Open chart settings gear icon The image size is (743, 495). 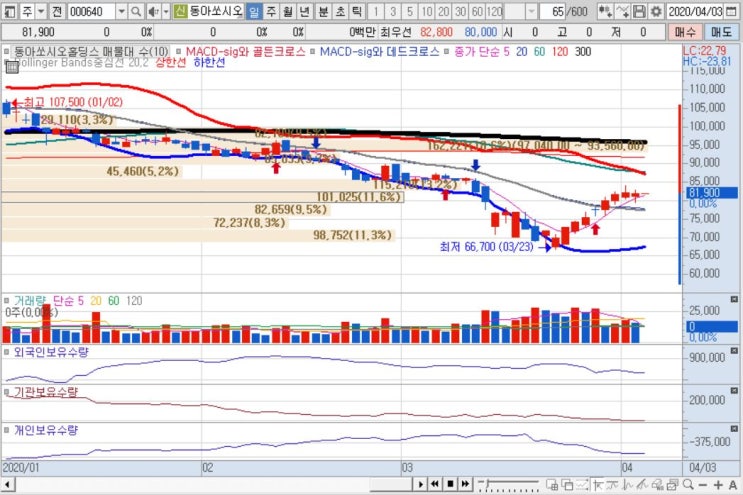tap(656, 11)
